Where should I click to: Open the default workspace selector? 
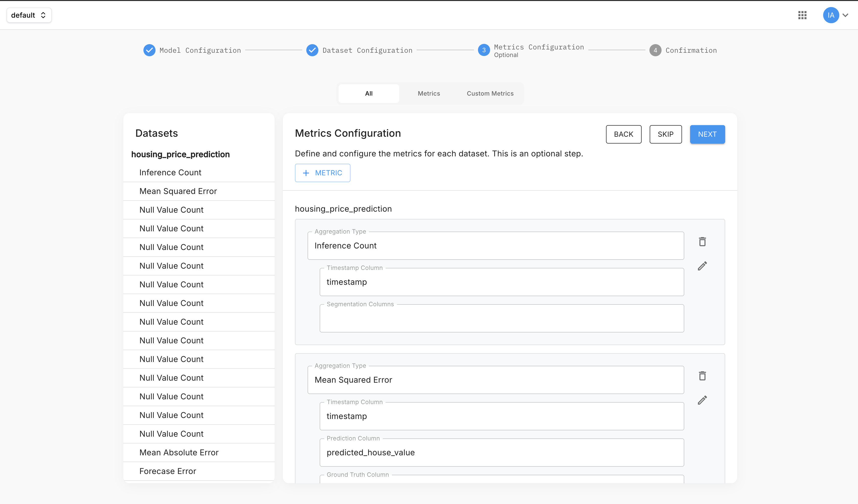click(29, 15)
